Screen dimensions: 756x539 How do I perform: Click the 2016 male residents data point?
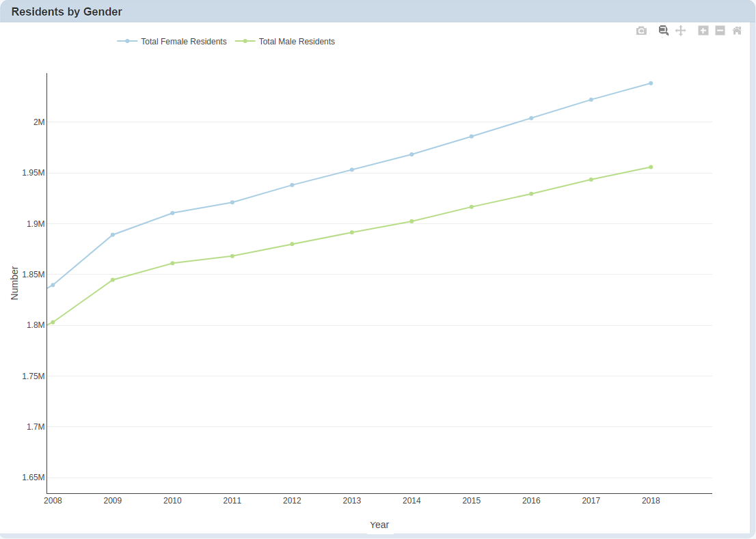[531, 194]
